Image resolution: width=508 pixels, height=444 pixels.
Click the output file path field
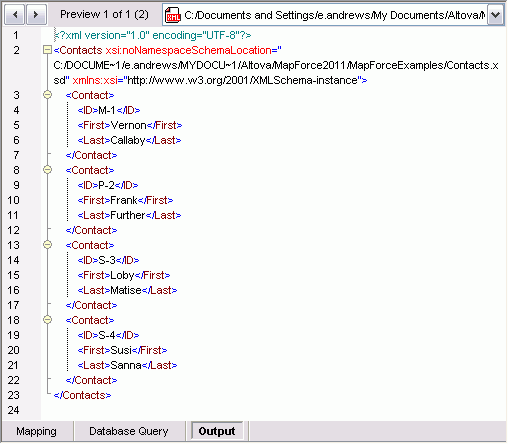pos(334,15)
